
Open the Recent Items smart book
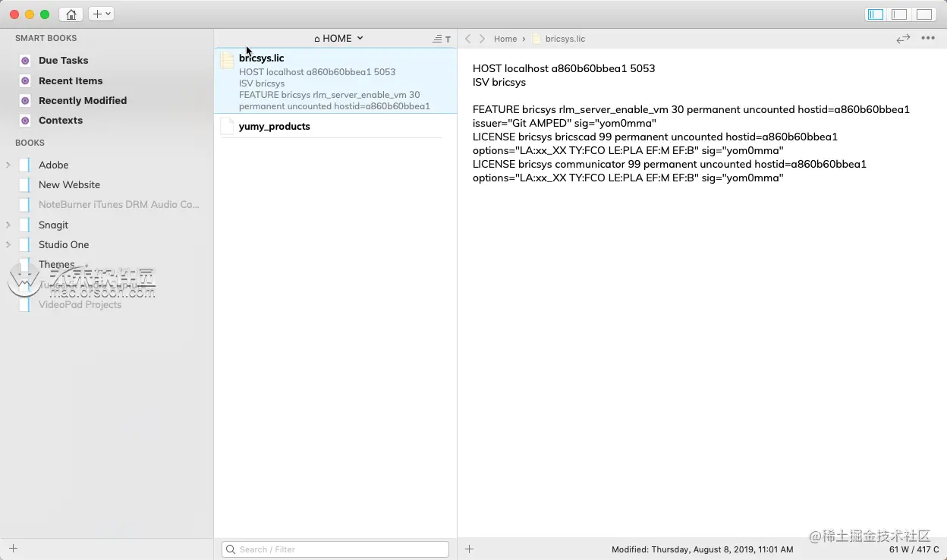(71, 81)
